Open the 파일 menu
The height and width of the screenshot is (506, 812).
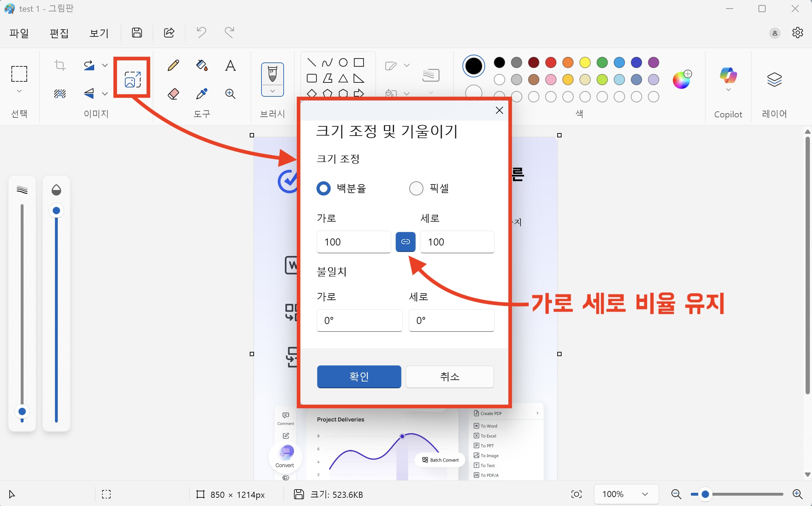(x=19, y=33)
